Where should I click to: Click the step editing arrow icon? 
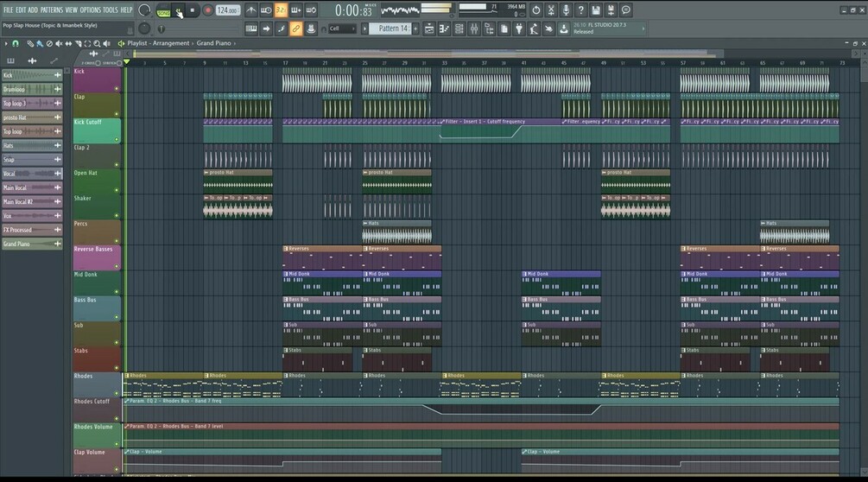[x=266, y=29]
